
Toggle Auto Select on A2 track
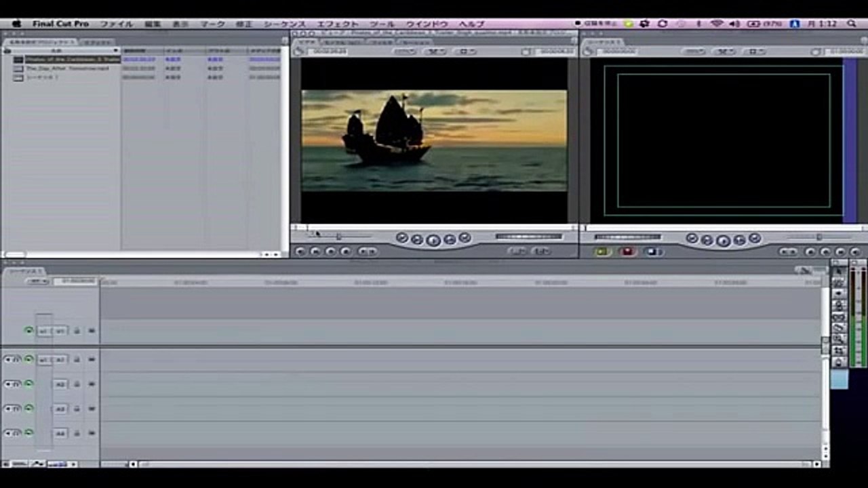click(x=92, y=384)
